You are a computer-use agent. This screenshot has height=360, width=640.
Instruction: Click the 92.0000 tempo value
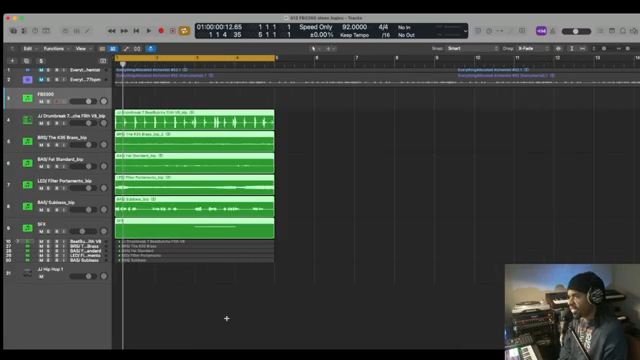coord(354,27)
